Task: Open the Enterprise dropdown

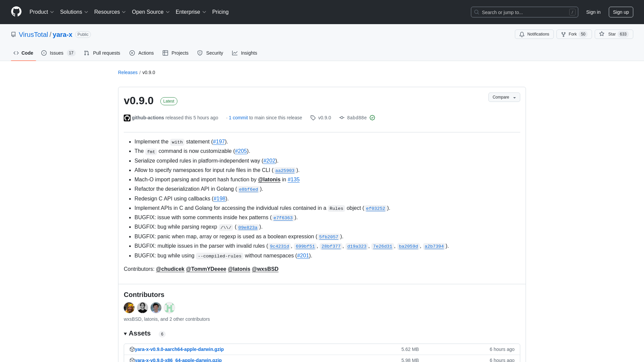Action: [x=191, y=12]
